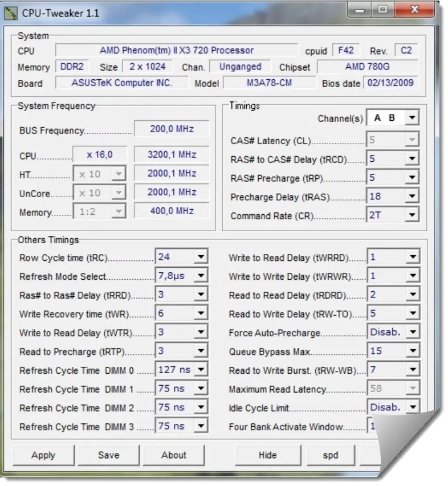
Task: Click the memory Size 2 x 1024 value
Action: 148,67
